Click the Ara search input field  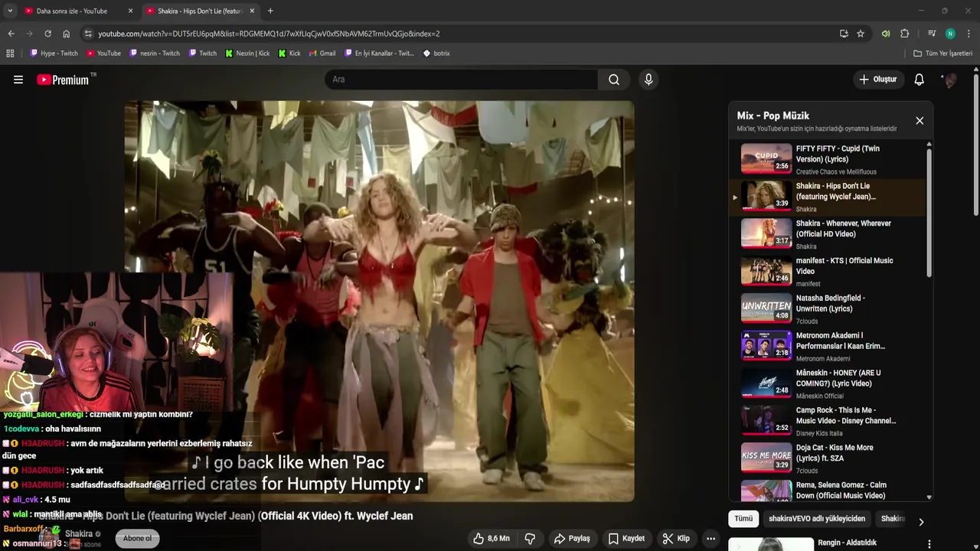tap(462, 80)
